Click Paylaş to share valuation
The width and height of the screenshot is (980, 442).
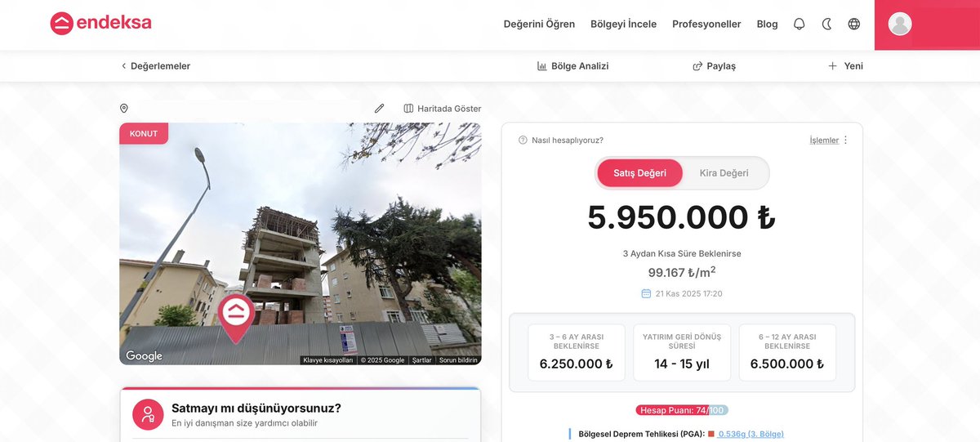714,66
